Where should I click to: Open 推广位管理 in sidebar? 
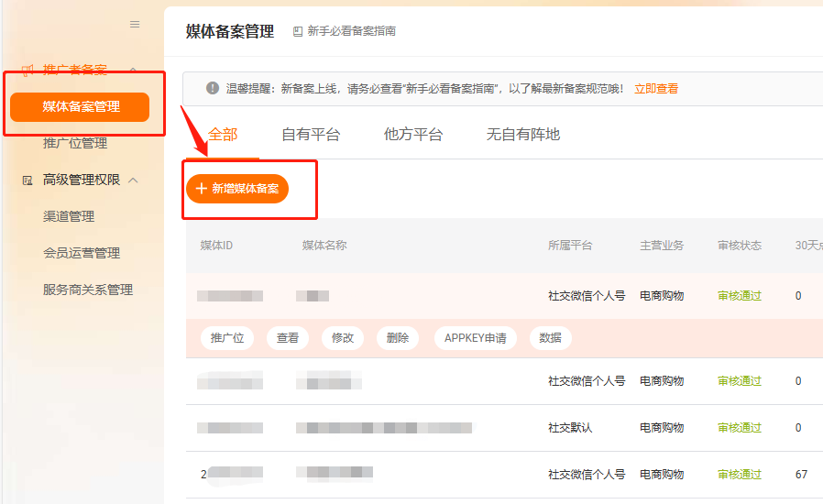tap(75, 143)
